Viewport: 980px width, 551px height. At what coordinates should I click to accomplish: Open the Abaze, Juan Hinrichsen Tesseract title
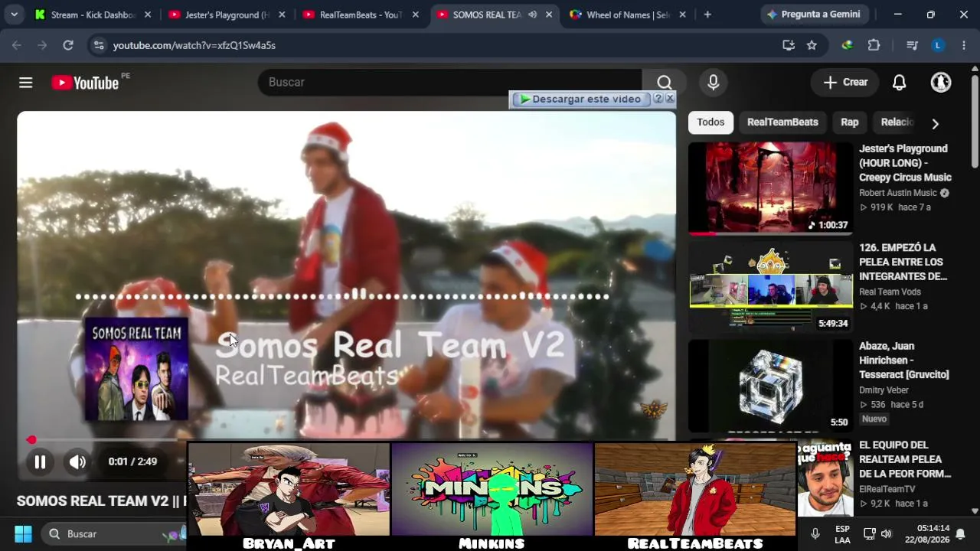point(904,360)
